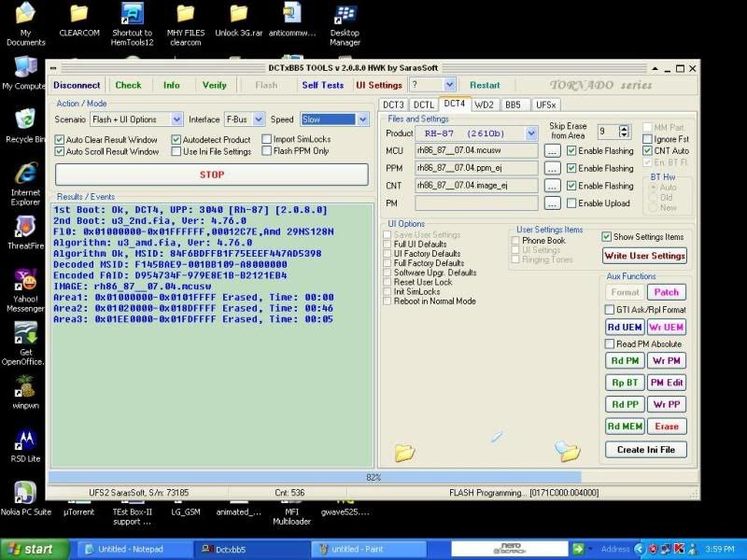Launch Internet Explorer from desktop
This screenshot has width=747, height=560.
click(x=25, y=184)
